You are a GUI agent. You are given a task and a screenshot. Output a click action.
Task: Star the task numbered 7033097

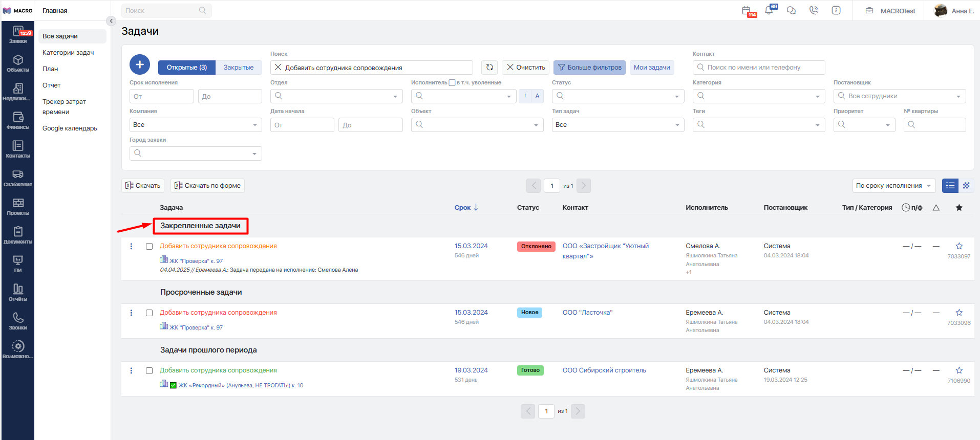(959, 246)
